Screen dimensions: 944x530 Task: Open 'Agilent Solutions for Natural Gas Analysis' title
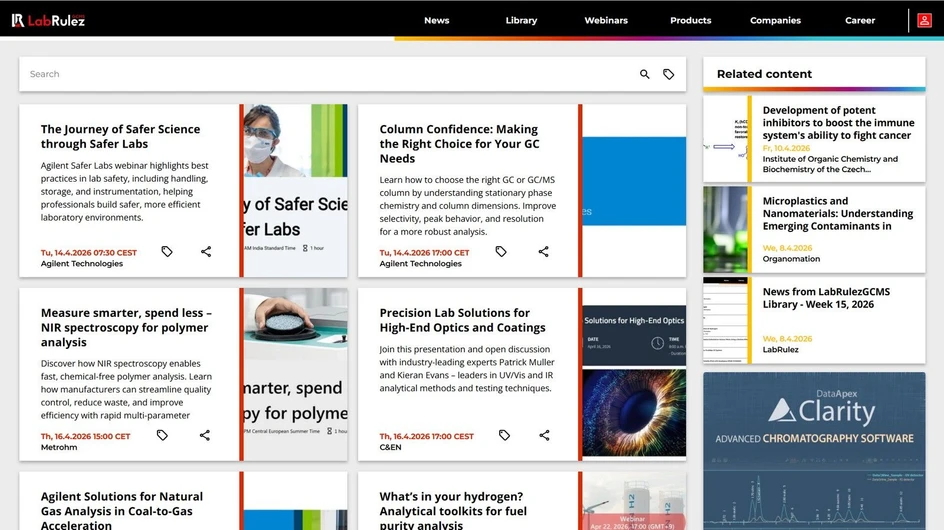[122, 510]
